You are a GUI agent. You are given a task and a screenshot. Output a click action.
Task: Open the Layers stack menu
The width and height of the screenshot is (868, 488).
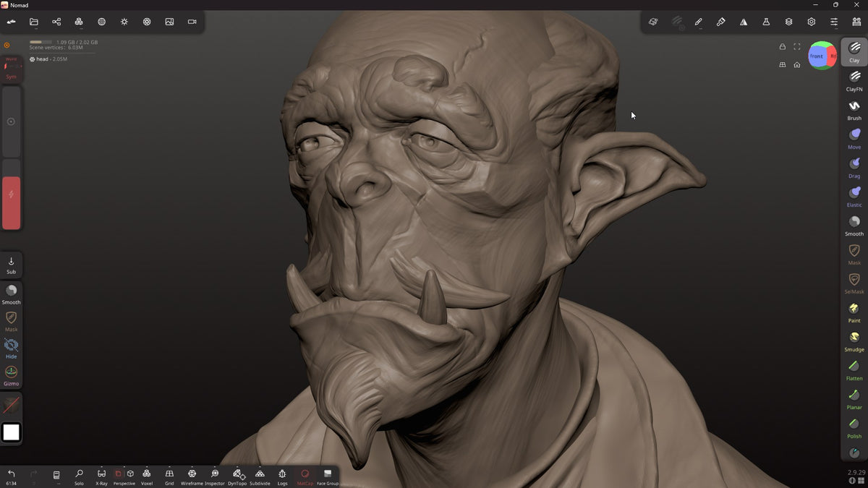point(788,22)
